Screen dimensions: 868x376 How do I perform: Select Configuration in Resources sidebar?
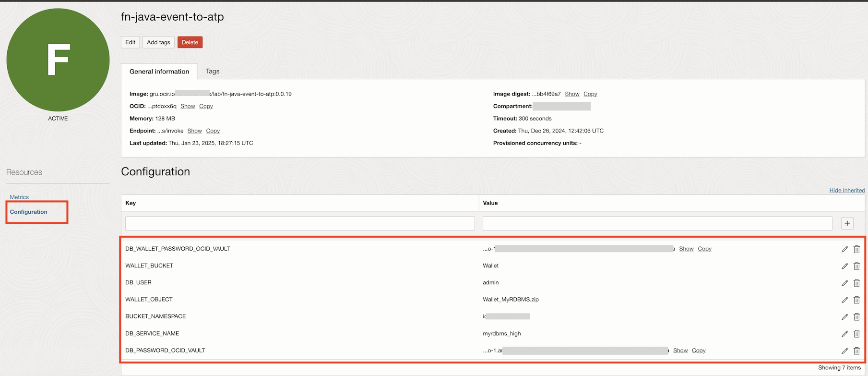click(29, 212)
